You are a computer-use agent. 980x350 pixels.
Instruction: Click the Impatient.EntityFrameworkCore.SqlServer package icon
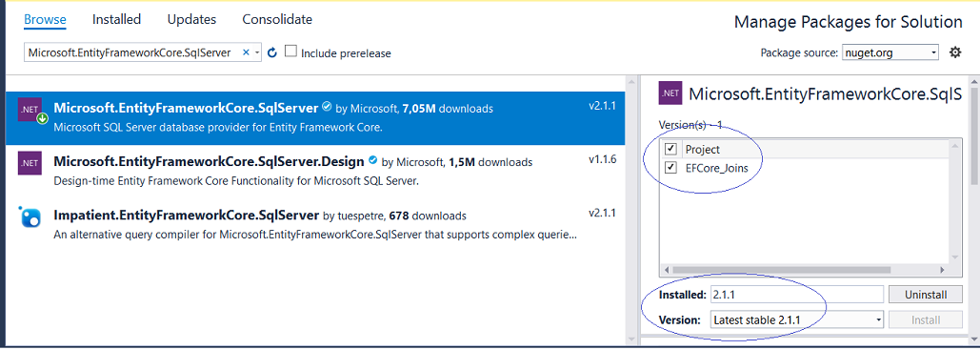click(30, 216)
